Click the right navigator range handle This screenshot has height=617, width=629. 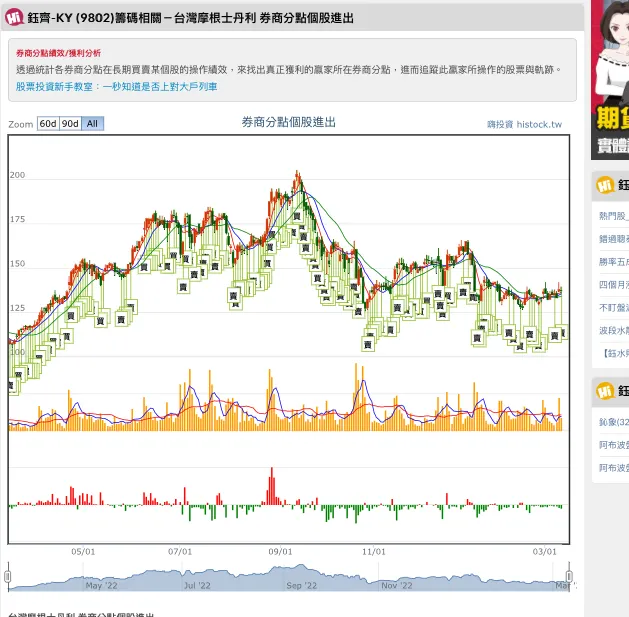[x=569, y=576]
